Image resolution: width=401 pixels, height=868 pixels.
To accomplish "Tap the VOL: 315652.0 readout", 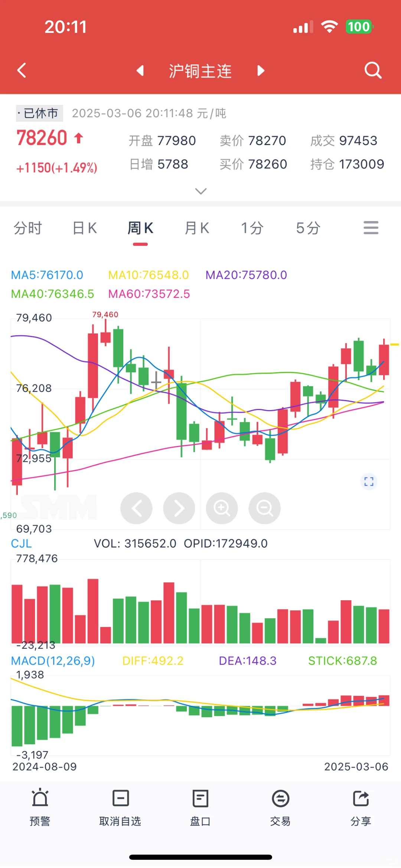I will click(x=135, y=543).
